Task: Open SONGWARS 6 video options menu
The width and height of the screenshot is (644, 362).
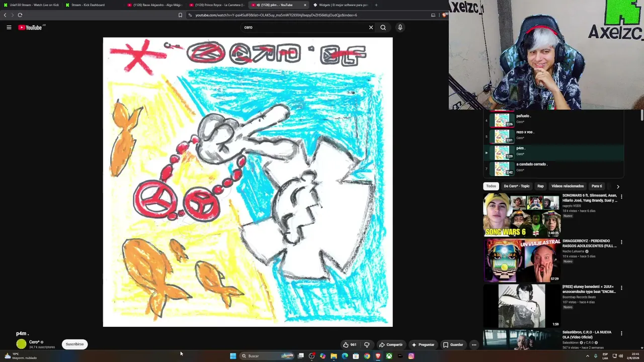Action: pos(621,197)
